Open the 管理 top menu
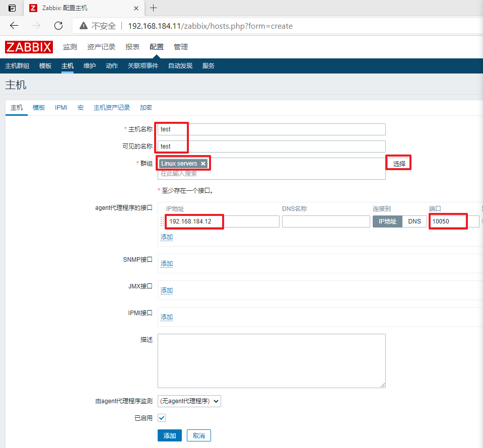483x448 pixels. coord(180,47)
